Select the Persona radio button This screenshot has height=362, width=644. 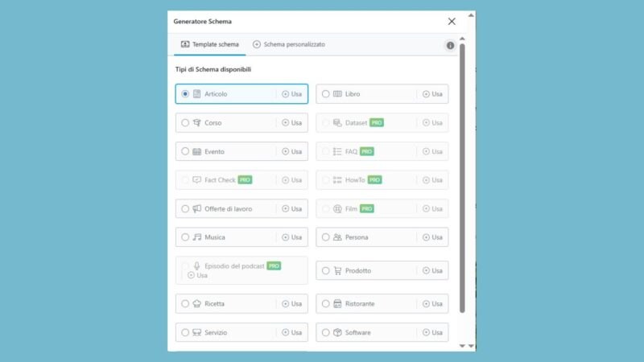pos(326,237)
